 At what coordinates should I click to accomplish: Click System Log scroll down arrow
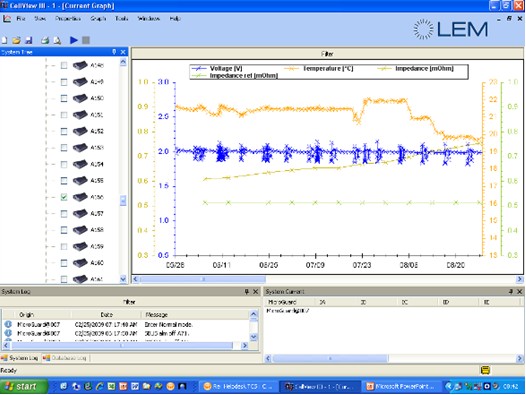point(254,337)
